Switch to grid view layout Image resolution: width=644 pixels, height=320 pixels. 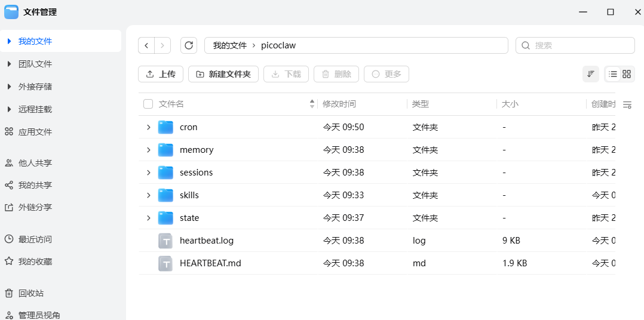627,74
